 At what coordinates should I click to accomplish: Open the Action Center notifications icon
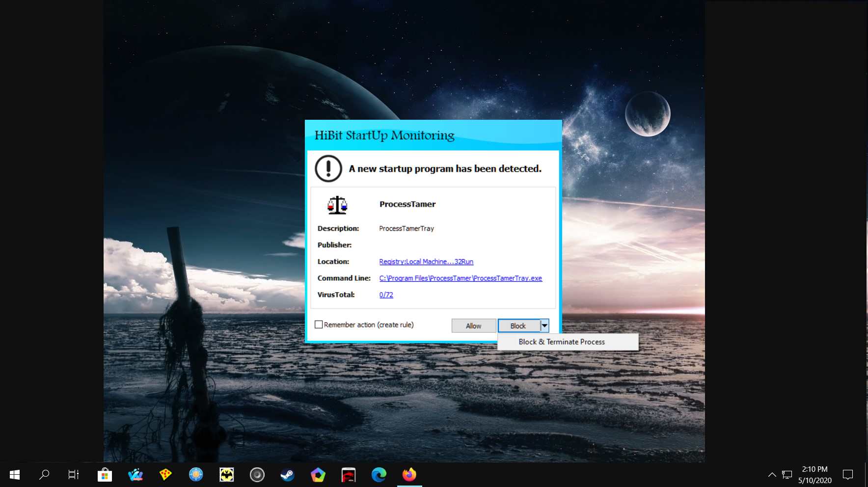coord(848,475)
